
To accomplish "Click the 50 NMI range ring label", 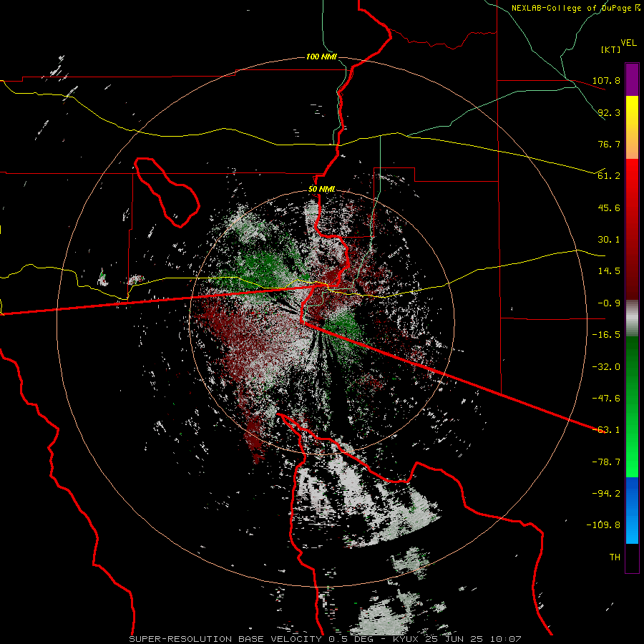I will click(321, 190).
